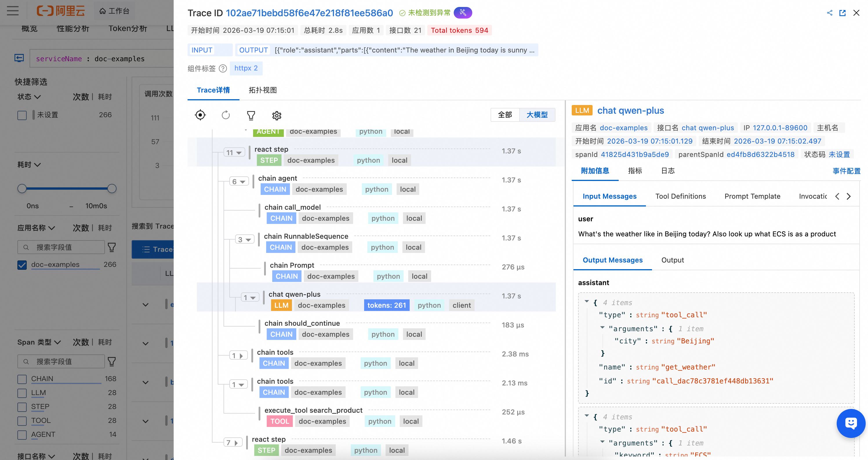Click spanId value 41825d431b9a5de9
The width and height of the screenshot is (868, 460).
(x=635, y=155)
